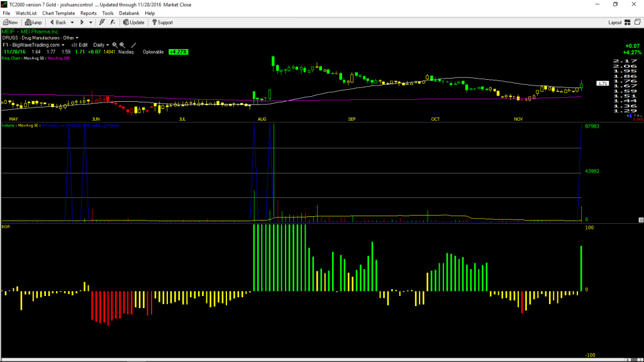Image resolution: width=644 pixels, height=362 pixels.
Task: Select the drawing line tool
Action: point(133,45)
